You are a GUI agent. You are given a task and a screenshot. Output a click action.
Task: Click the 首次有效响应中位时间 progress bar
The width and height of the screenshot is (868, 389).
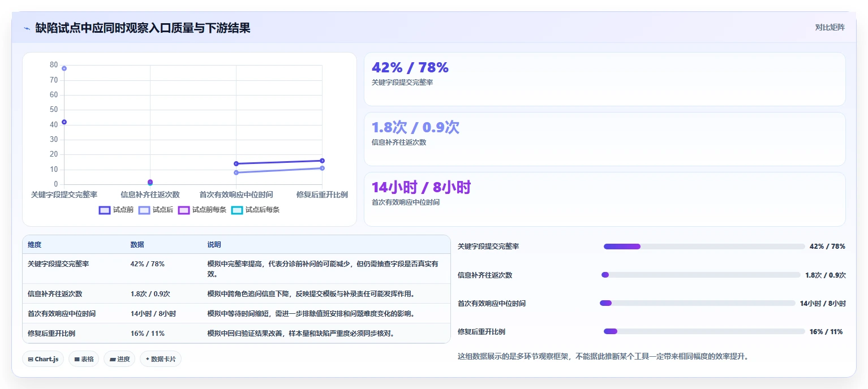(697, 303)
